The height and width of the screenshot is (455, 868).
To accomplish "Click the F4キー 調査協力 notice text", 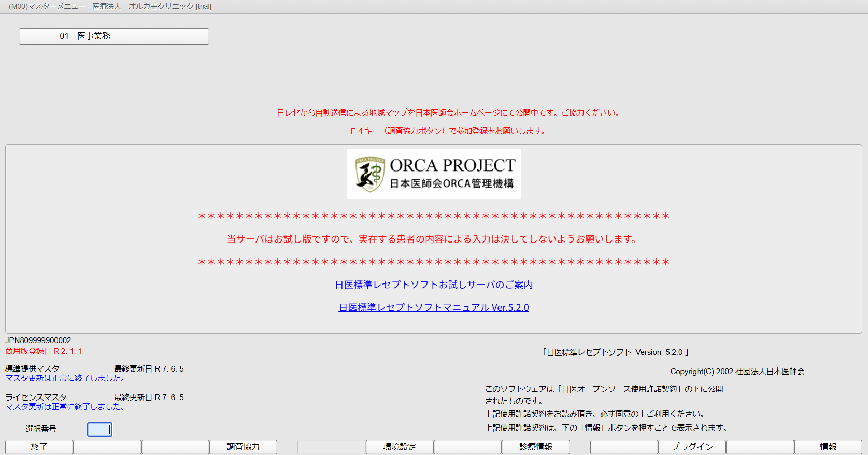I will (449, 131).
